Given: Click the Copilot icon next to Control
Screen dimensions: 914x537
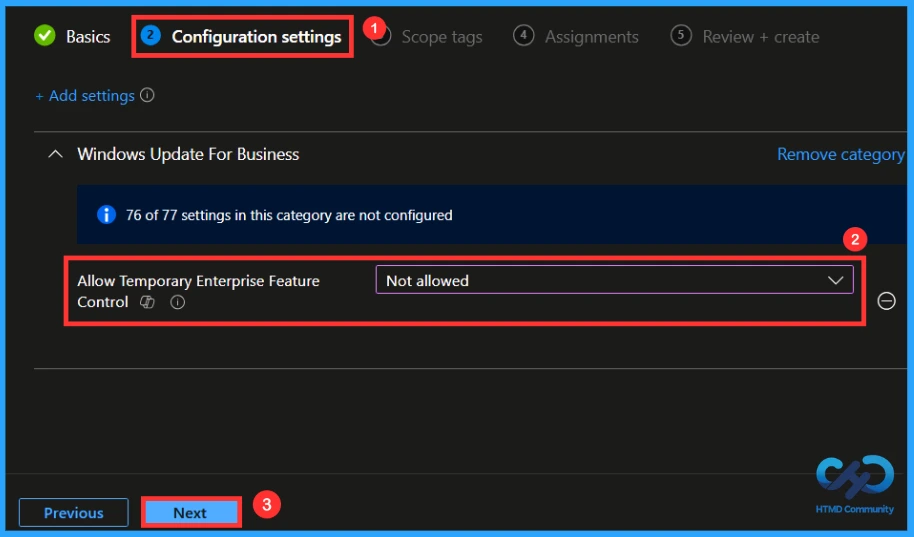Looking at the screenshot, I should click(x=147, y=302).
